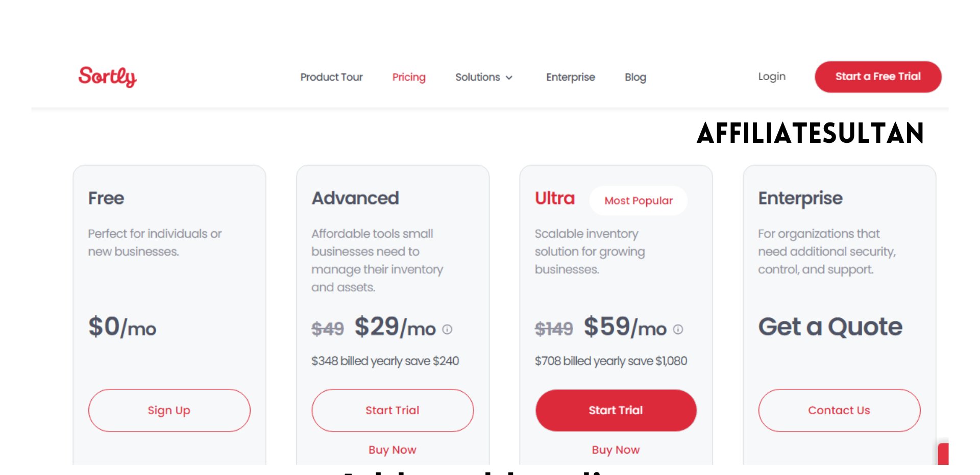Click the red widget at bottom-right edge

pos(943,454)
